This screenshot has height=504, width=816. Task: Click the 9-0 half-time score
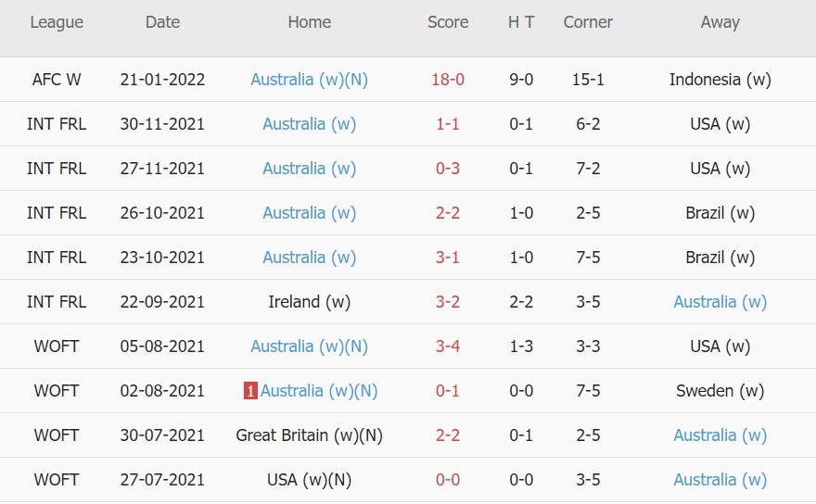pyautogui.click(x=521, y=80)
